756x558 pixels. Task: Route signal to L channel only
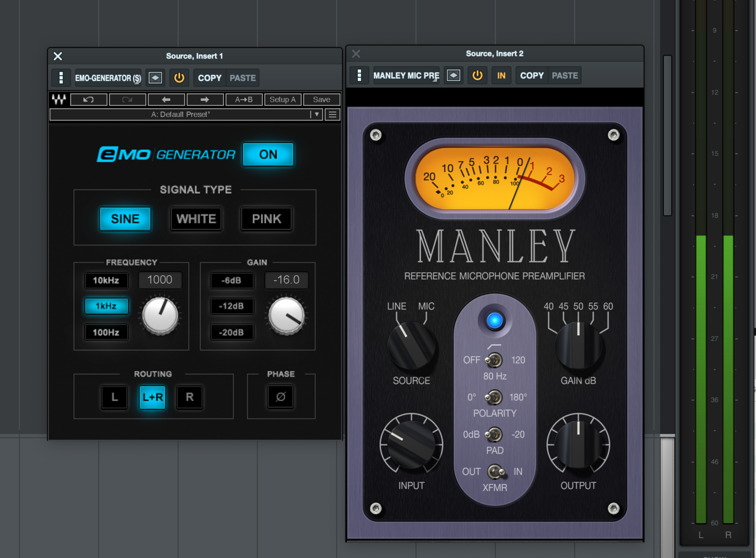115,397
